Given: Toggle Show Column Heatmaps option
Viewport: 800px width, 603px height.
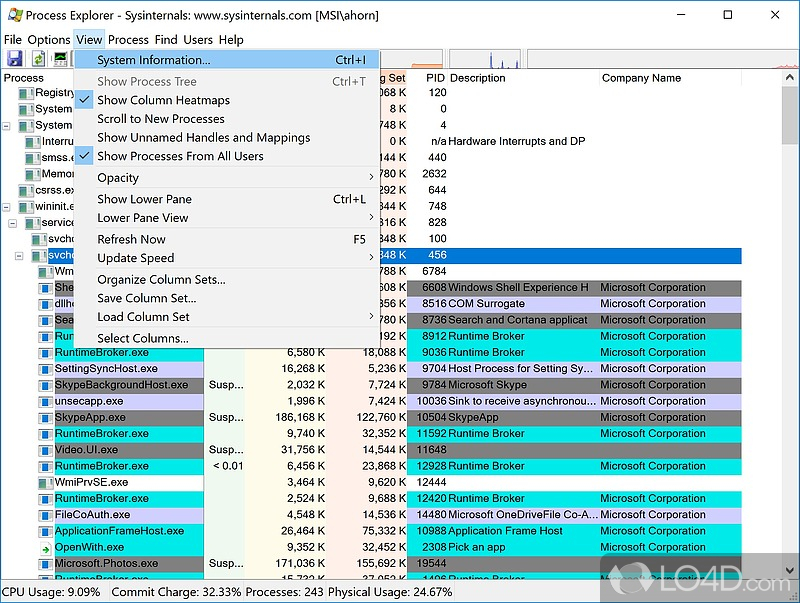Looking at the screenshot, I should click(227, 100).
